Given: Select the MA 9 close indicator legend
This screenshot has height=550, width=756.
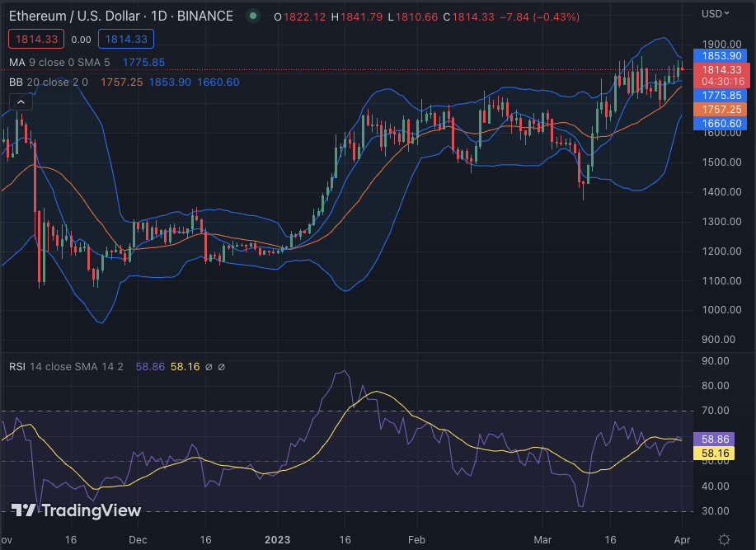Looking at the screenshot, I should 59,62.
